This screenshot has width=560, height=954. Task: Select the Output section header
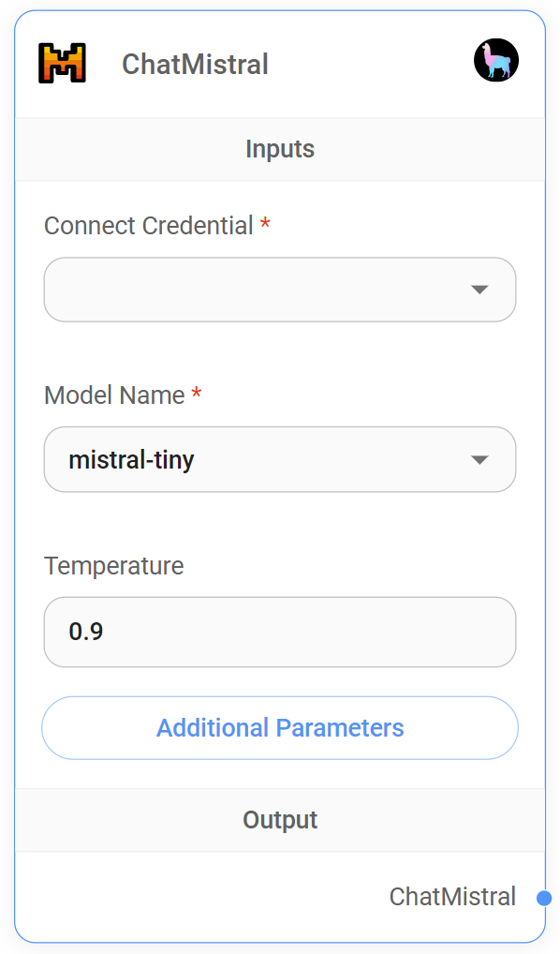[280, 819]
